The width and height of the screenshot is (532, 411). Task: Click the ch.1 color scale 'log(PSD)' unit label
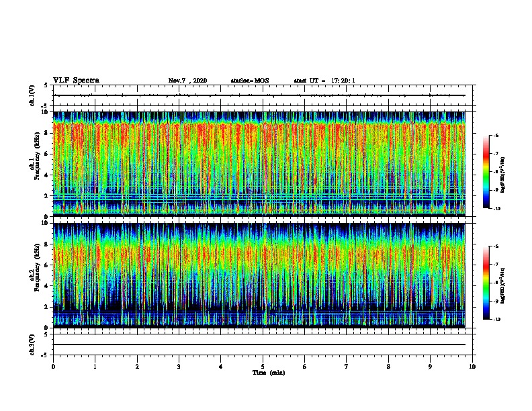[503, 175]
